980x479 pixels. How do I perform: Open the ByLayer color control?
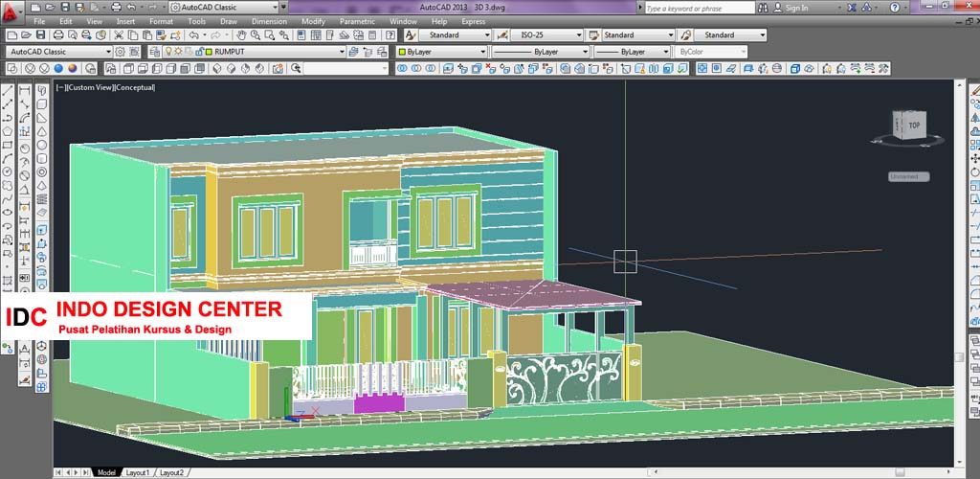pos(442,52)
